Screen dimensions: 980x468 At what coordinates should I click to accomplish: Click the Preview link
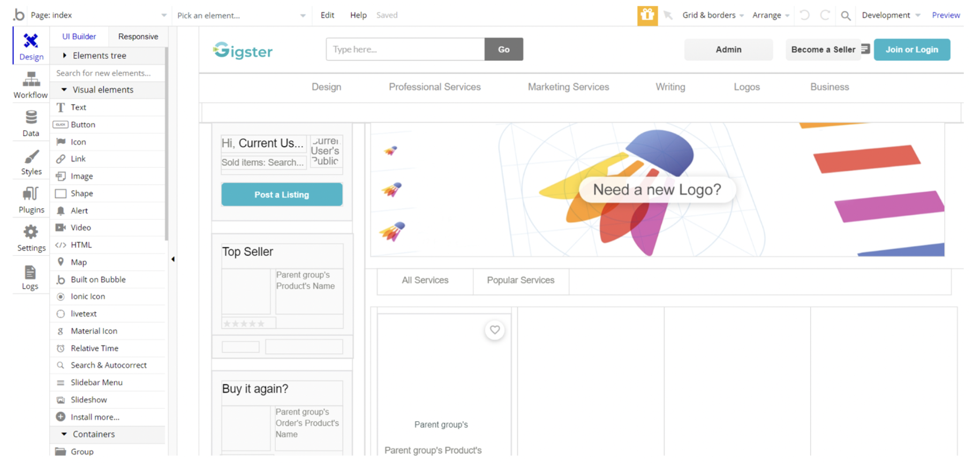tap(946, 15)
